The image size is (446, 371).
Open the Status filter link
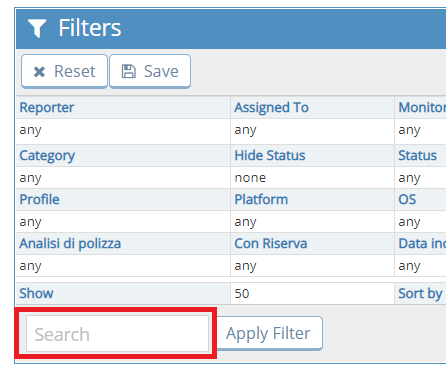pos(417,155)
